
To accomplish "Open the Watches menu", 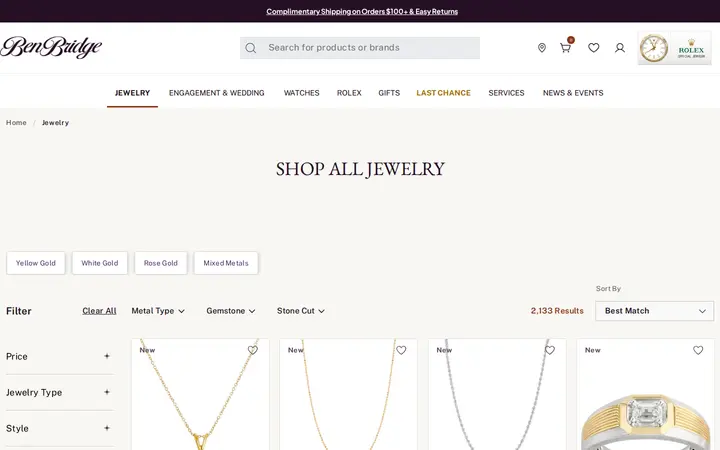I will [x=301, y=93].
